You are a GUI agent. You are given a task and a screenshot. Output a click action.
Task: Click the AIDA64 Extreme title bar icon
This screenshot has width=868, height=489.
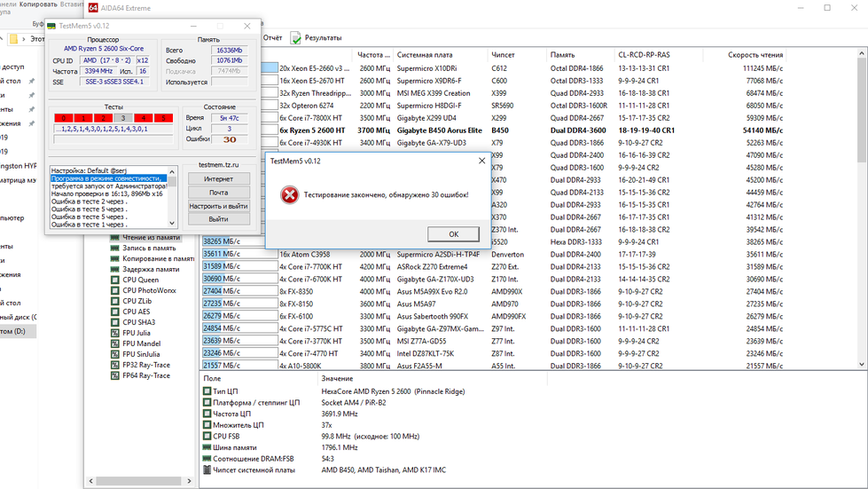pos(93,8)
